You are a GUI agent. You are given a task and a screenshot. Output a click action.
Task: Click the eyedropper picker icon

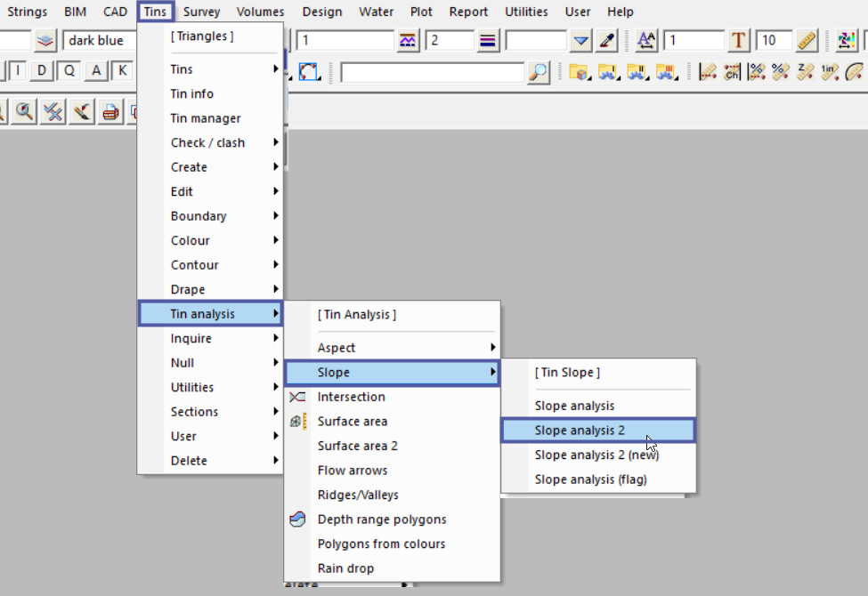click(x=606, y=41)
